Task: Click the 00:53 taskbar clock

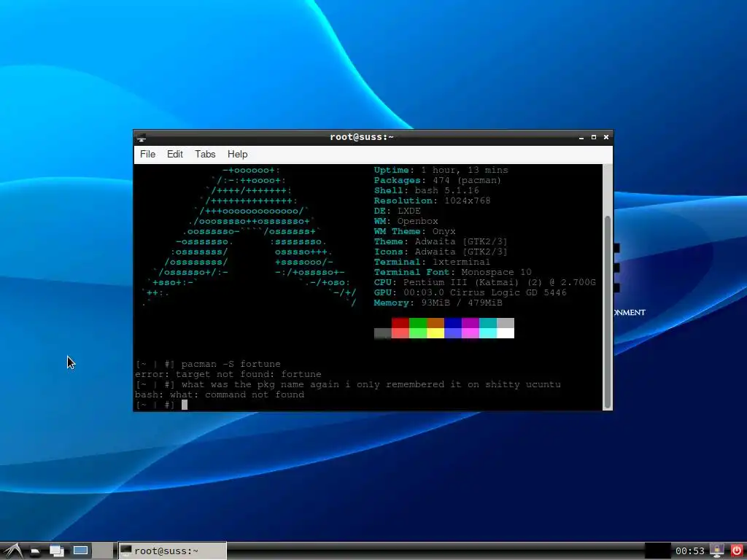Action: (689, 551)
